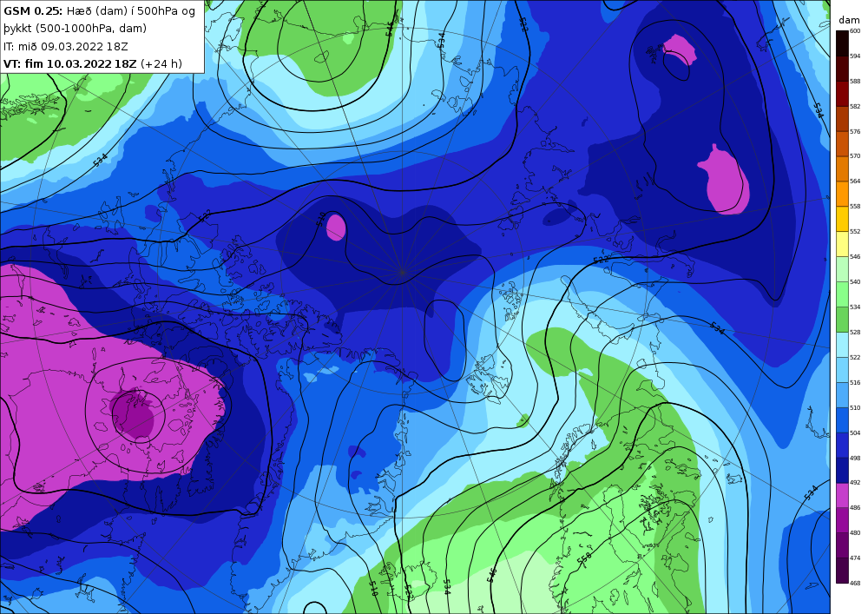Click the 'þykkt (500-1000hPa, dam)' subtitle line
The image size is (868, 614).
(x=76, y=29)
